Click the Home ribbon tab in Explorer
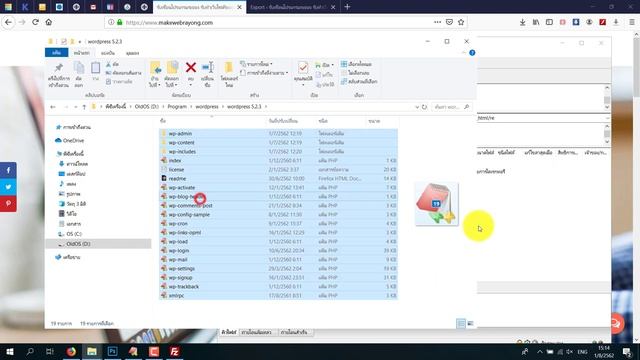The height and width of the screenshot is (360, 640). (82, 53)
